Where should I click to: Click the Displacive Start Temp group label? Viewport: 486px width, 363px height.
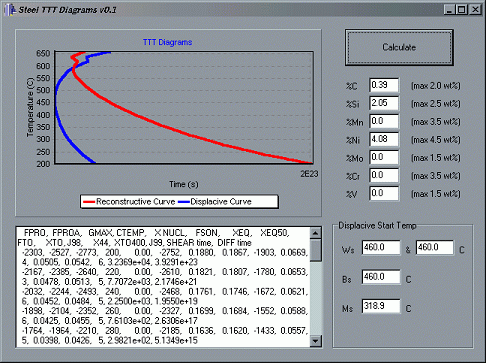(377, 226)
